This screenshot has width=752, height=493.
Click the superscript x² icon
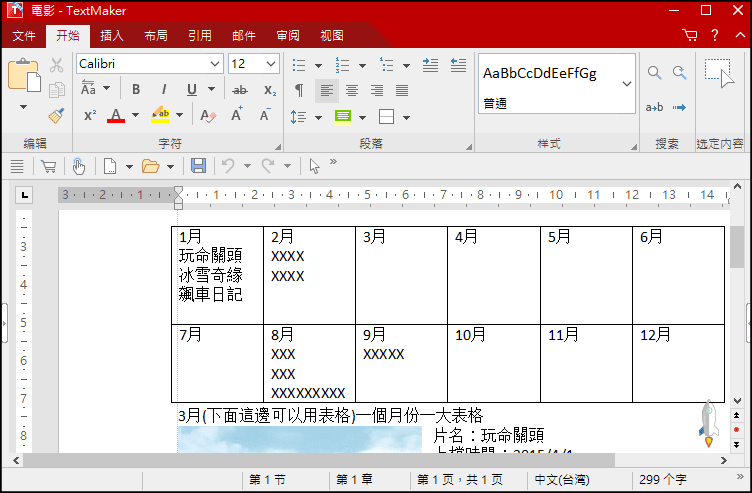click(x=89, y=116)
